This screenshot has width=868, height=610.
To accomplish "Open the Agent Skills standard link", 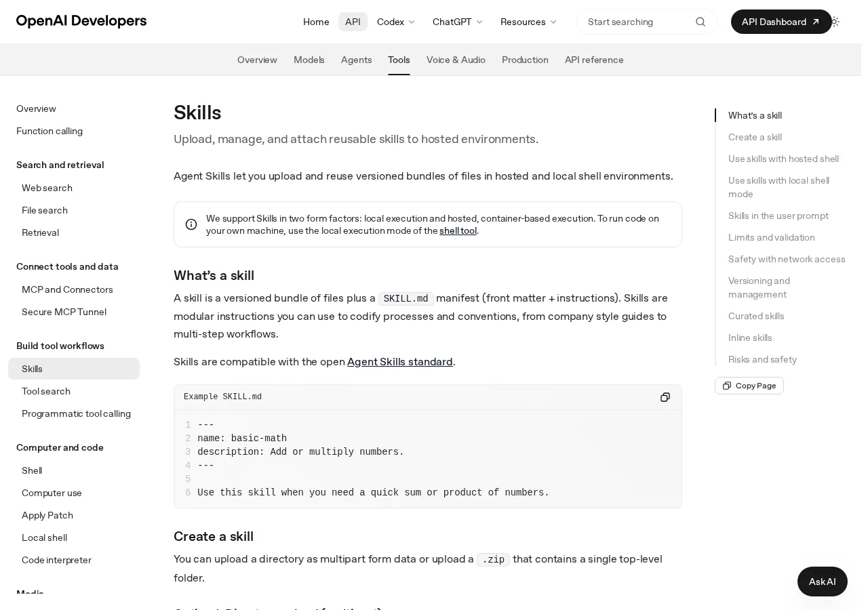I will click(400, 361).
